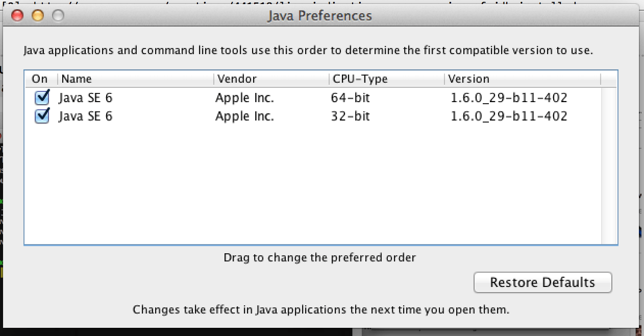Click the 32-bit CPU-Type cell
This screenshot has width=644, height=336.
click(350, 116)
